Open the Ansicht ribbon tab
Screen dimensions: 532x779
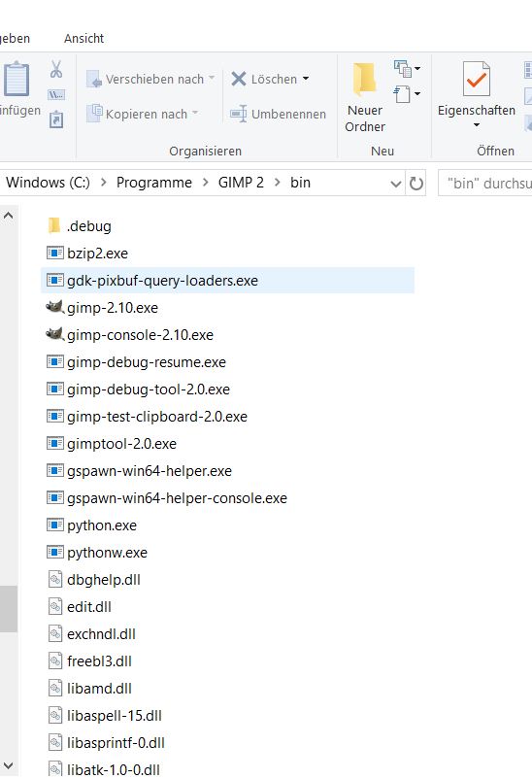[83, 38]
